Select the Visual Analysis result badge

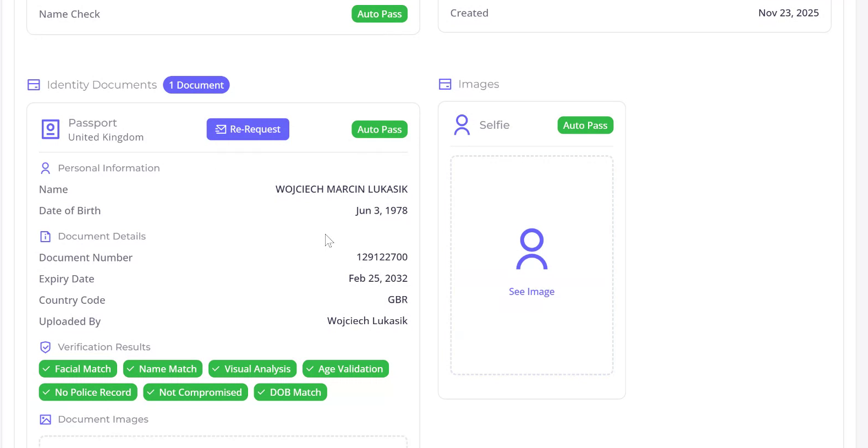(252, 369)
